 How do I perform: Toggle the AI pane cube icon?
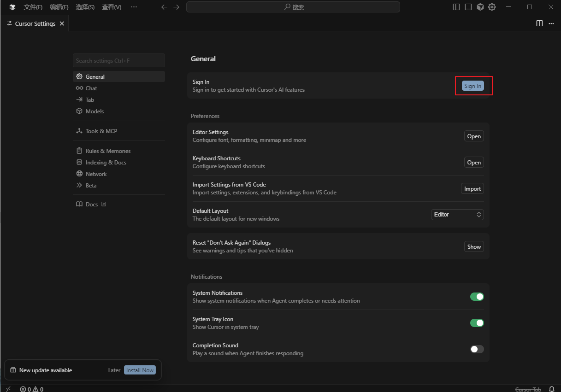480,7
